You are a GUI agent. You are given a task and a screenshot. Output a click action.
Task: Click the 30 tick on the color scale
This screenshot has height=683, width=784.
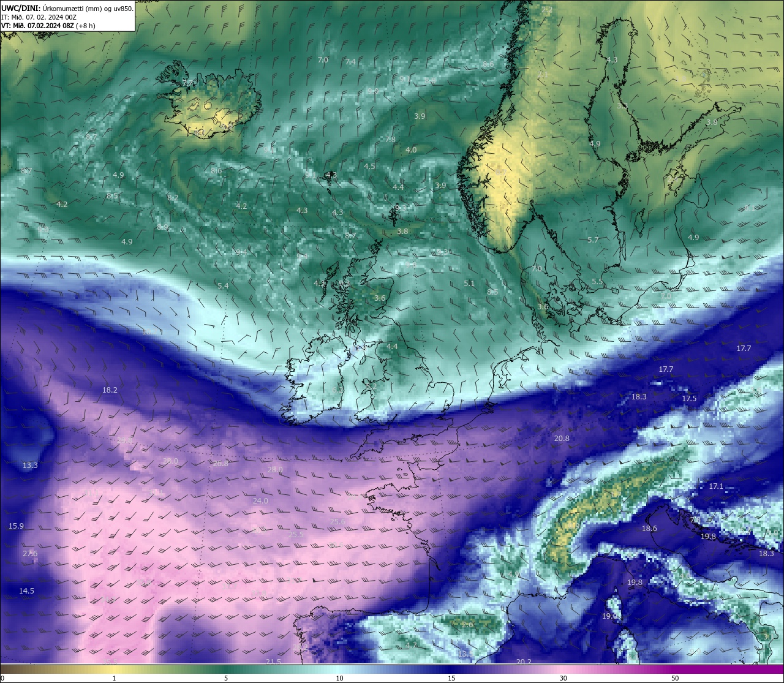pyautogui.click(x=563, y=678)
